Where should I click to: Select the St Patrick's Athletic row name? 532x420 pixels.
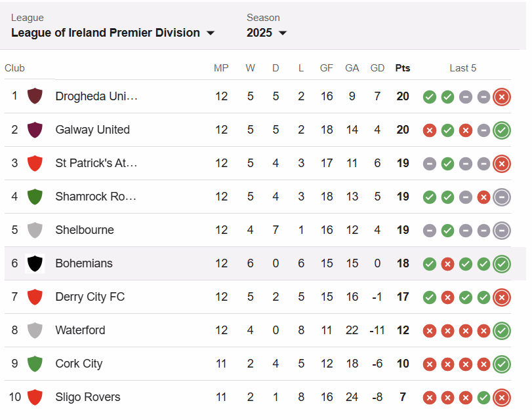click(96, 163)
